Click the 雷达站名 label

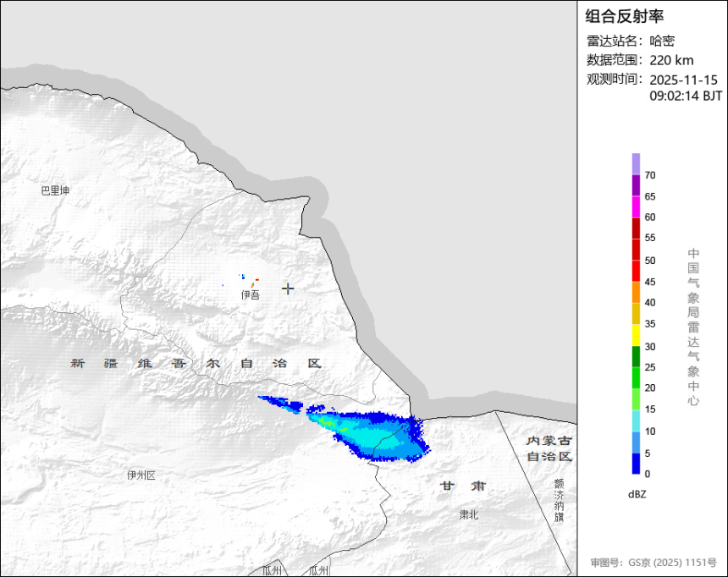point(615,41)
